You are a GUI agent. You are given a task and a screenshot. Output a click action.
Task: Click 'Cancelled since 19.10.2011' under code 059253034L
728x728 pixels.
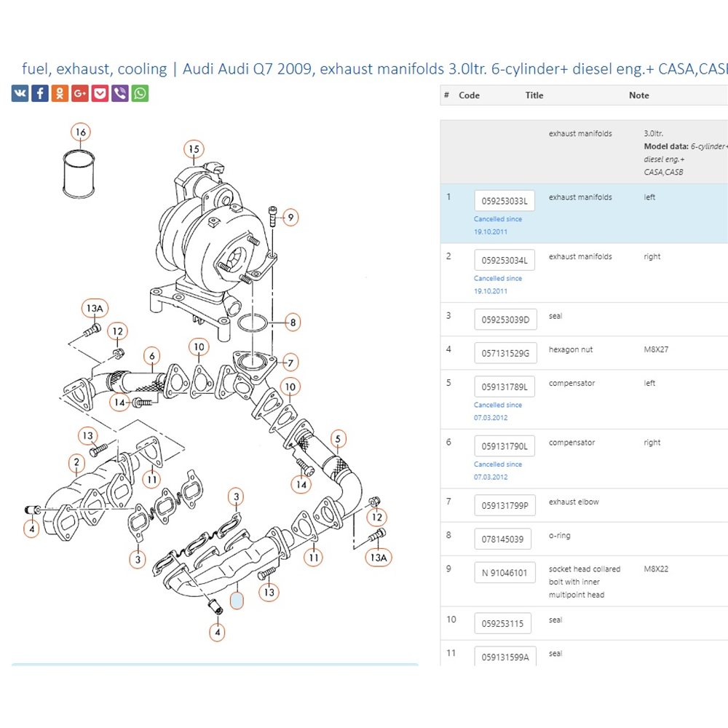pos(498,285)
